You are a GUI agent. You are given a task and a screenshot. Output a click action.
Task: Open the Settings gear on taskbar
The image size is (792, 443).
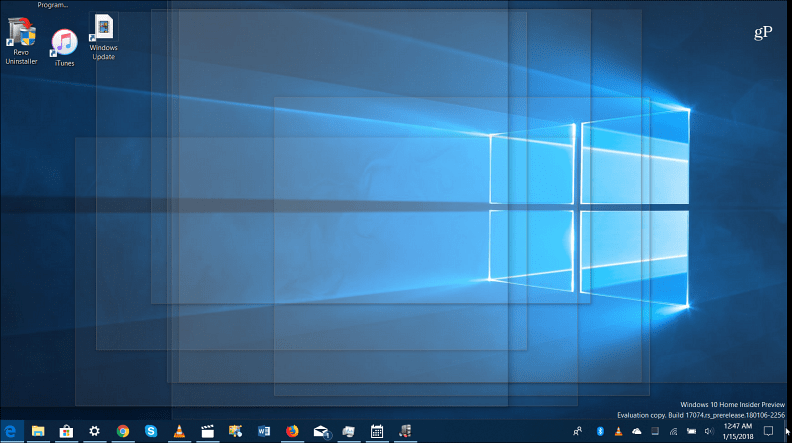tap(94, 431)
